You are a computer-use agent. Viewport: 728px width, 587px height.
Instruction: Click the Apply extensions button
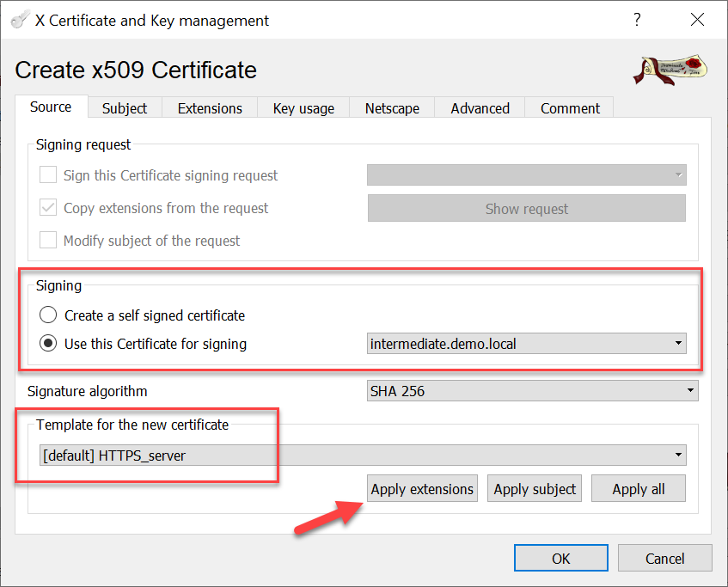pos(422,489)
